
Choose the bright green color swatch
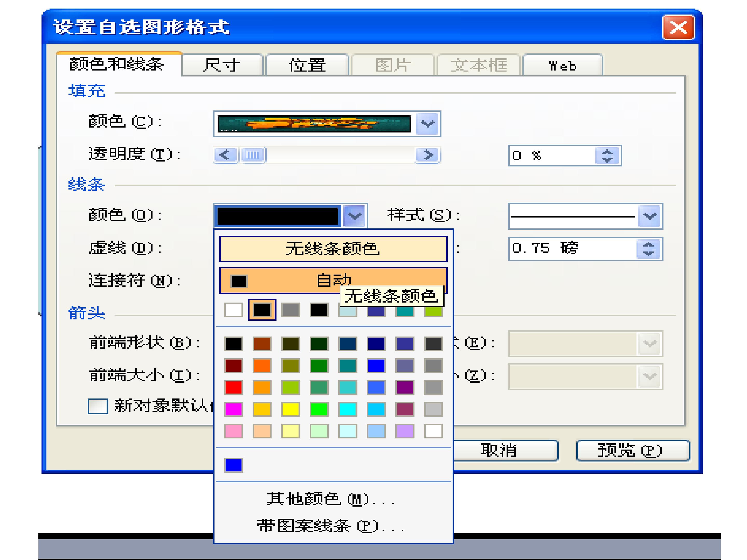point(319,409)
